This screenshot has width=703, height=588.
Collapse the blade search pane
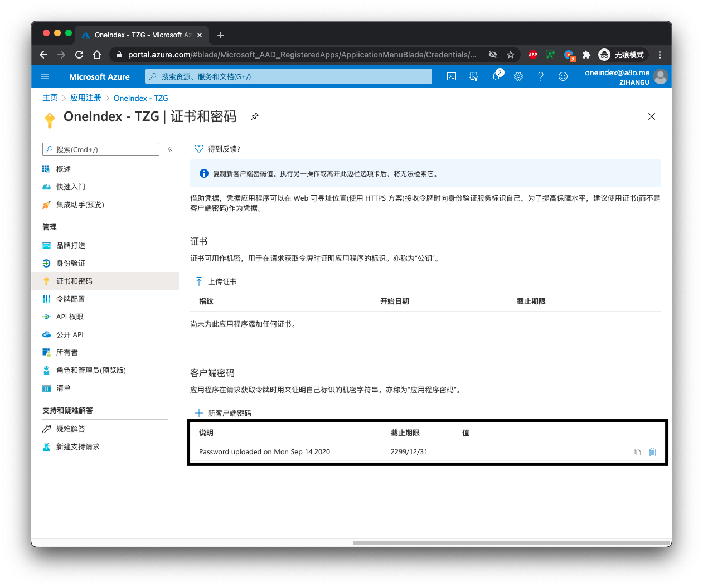coord(170,149)
